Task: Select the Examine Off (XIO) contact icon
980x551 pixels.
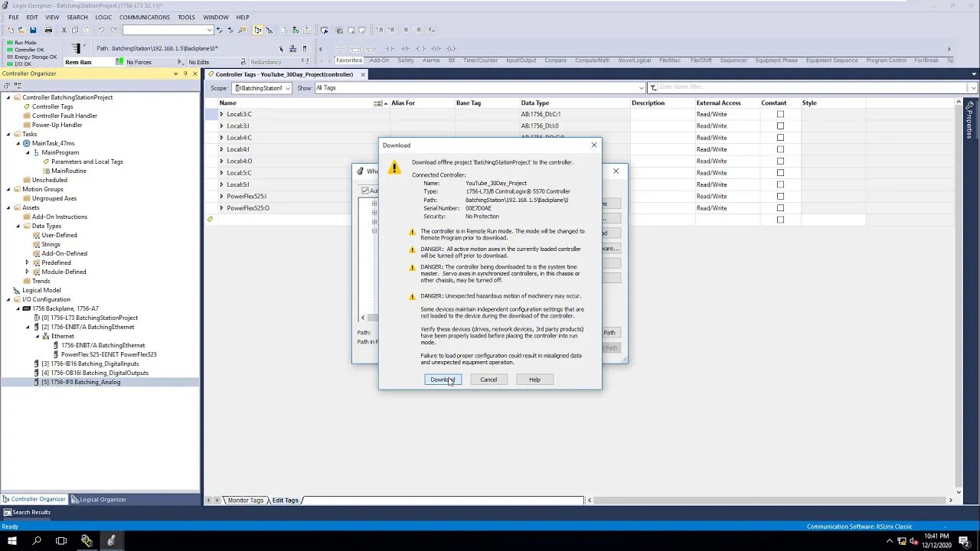Action: click(405, 49)
